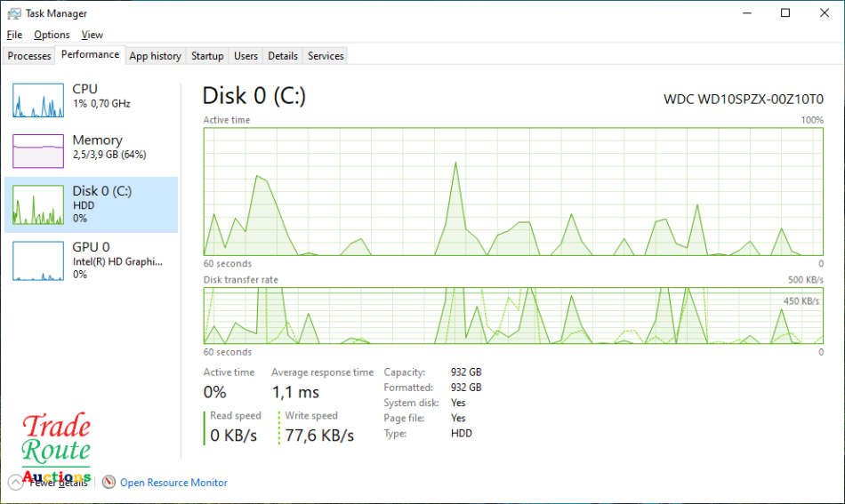Open Resource Monitor link
Screen dimensions: 845x504
coord(173,483)
